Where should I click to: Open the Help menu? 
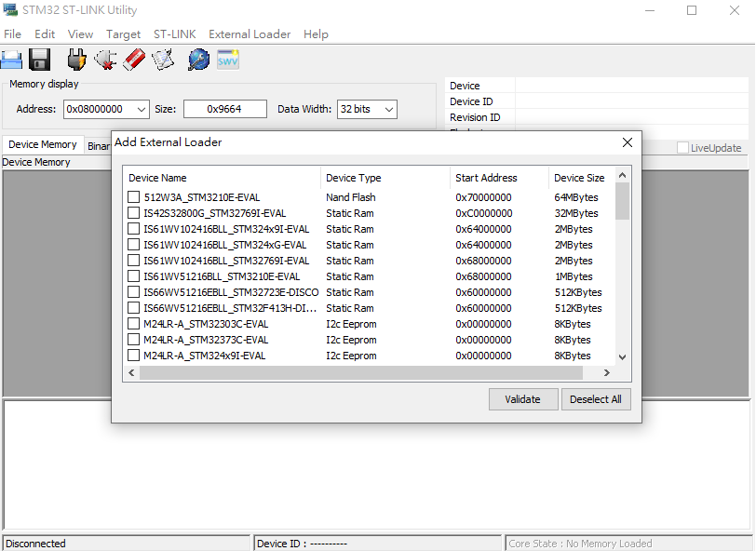tap(316, 34)
